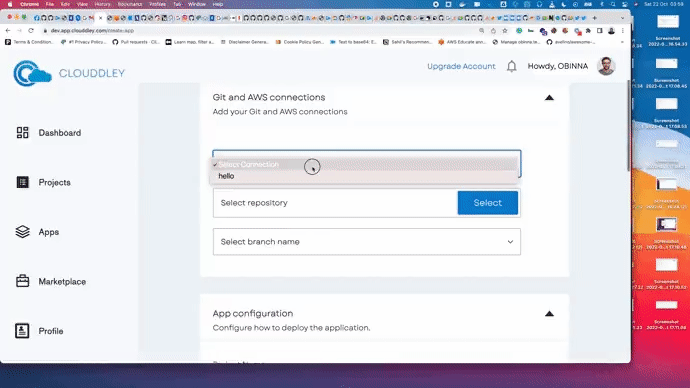Screen dimensions: 690x388
Task: Open new browser tab with plus
Action: pos(595,18)
